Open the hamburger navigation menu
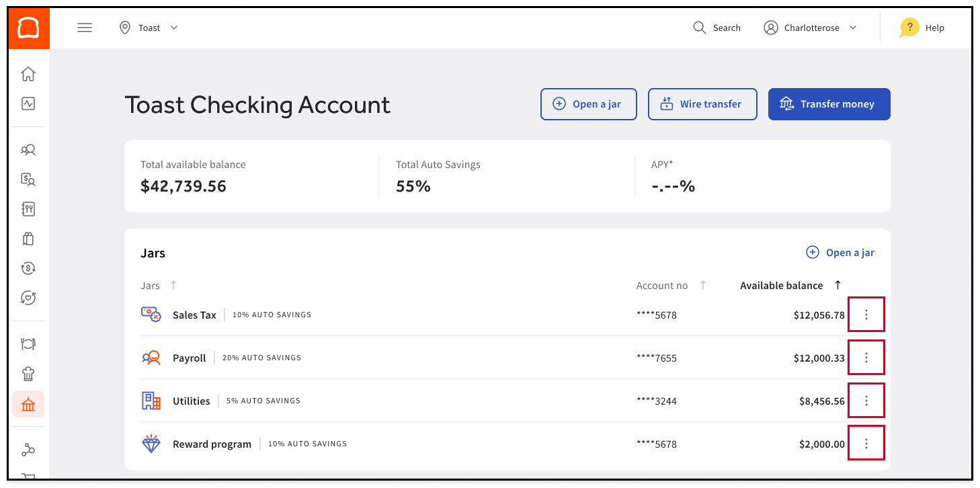 click(85, 28)
